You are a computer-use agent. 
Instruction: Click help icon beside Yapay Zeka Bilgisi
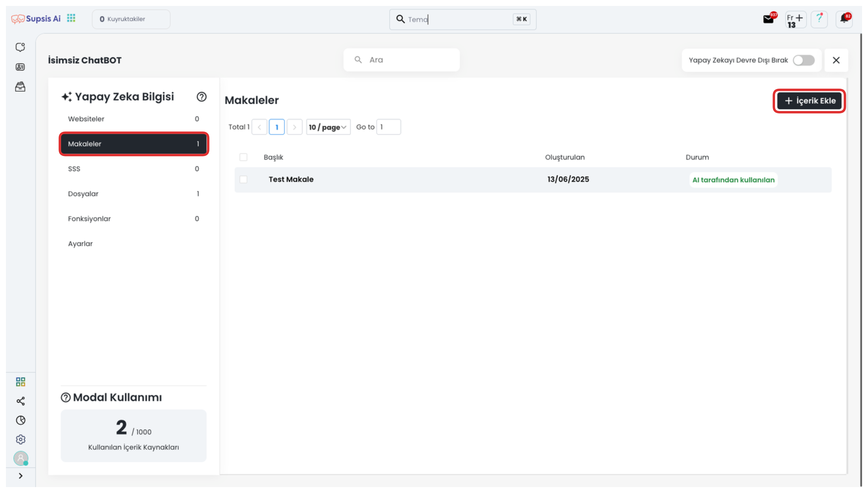pos(202,97)
